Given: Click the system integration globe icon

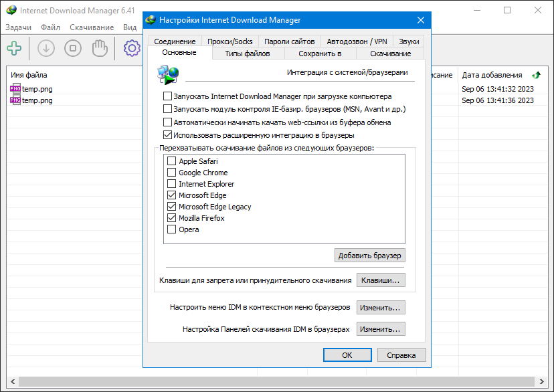Looking at the screenshot, I should pos(168,74).
